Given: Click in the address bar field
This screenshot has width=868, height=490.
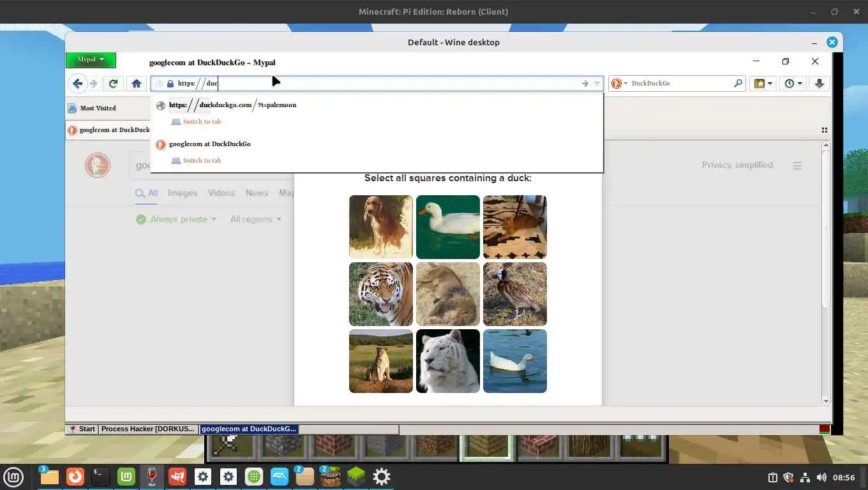Looking at the screenshot, I should [x=377, y=84].
